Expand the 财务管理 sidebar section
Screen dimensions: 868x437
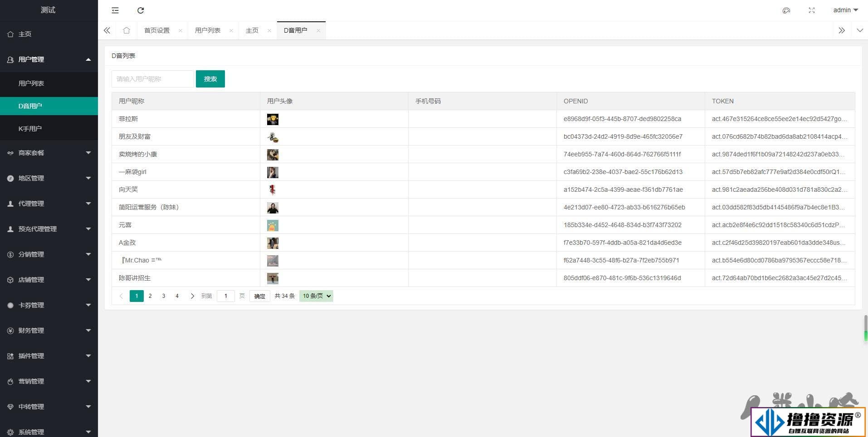point(49,330)
